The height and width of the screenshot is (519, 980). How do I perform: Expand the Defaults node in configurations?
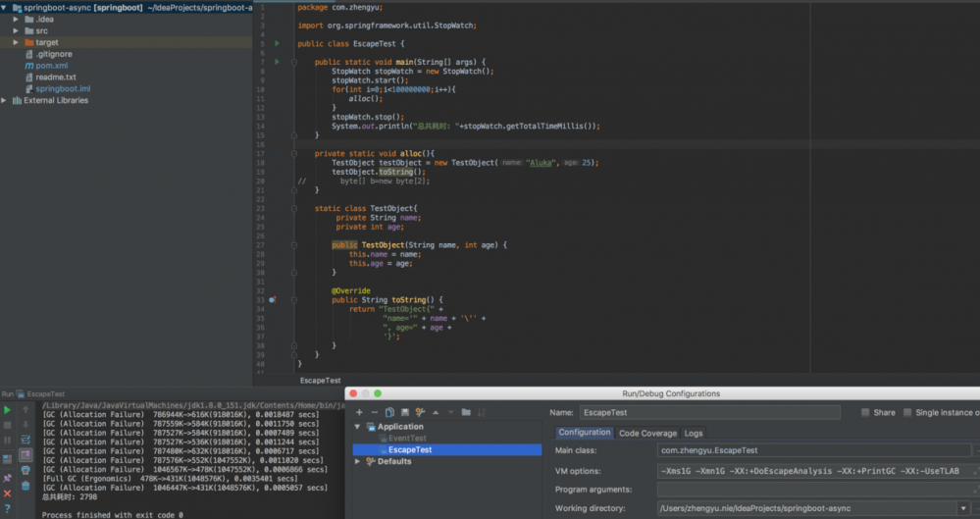point(358,461)
